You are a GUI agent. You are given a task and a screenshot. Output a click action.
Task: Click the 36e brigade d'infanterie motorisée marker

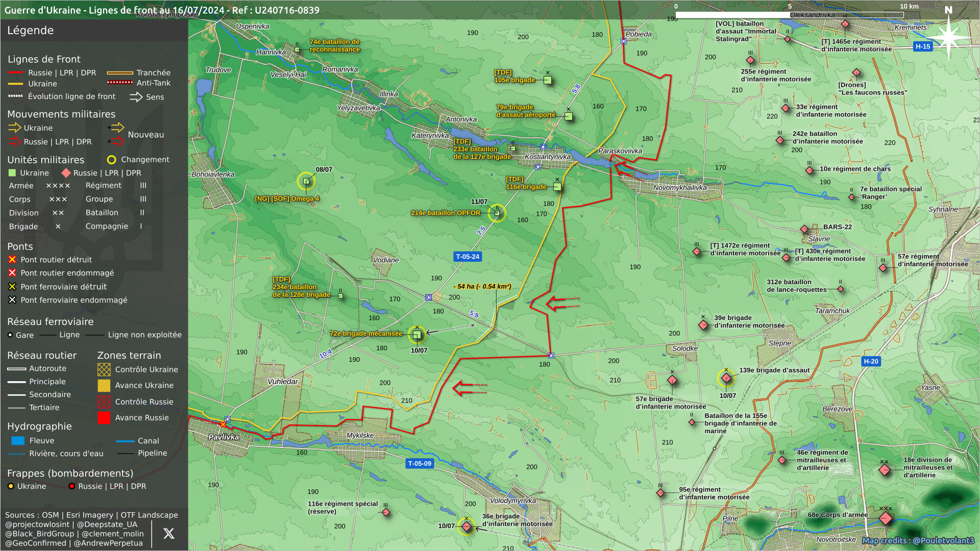(x=466, y=527)
